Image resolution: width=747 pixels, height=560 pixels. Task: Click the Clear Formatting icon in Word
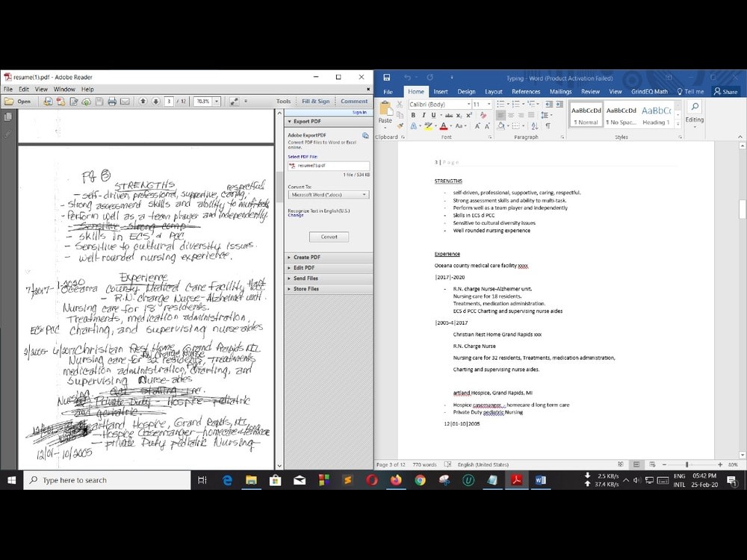coord(483,115)
